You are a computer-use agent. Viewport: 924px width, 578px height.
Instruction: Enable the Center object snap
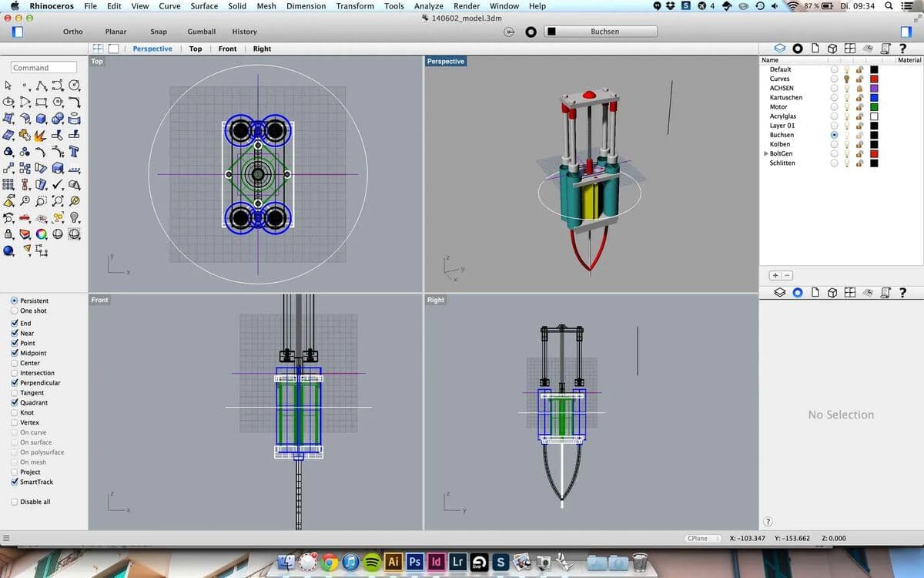click(x=15, y=363)
